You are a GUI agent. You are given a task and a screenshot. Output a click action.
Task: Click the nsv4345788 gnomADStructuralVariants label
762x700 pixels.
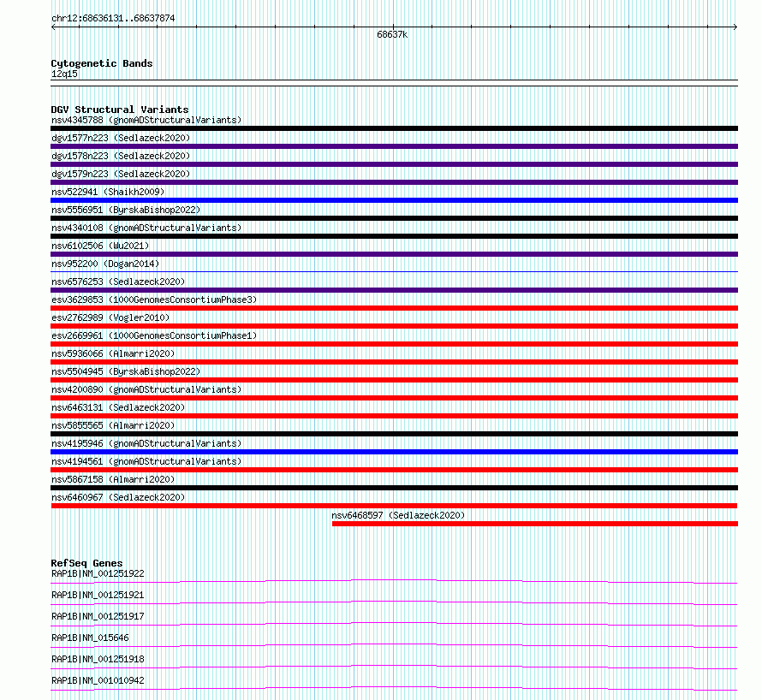pyautogui.click(x=146, y=120)
